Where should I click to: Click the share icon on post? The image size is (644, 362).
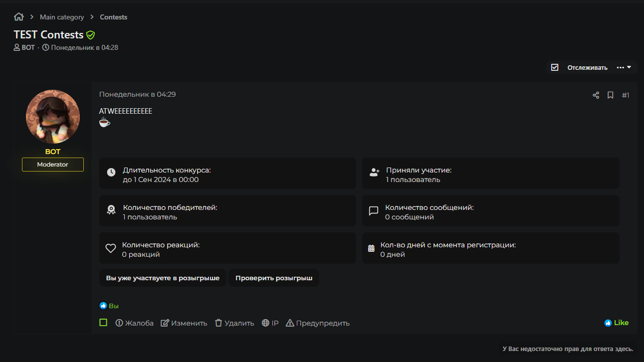[596, 95]
